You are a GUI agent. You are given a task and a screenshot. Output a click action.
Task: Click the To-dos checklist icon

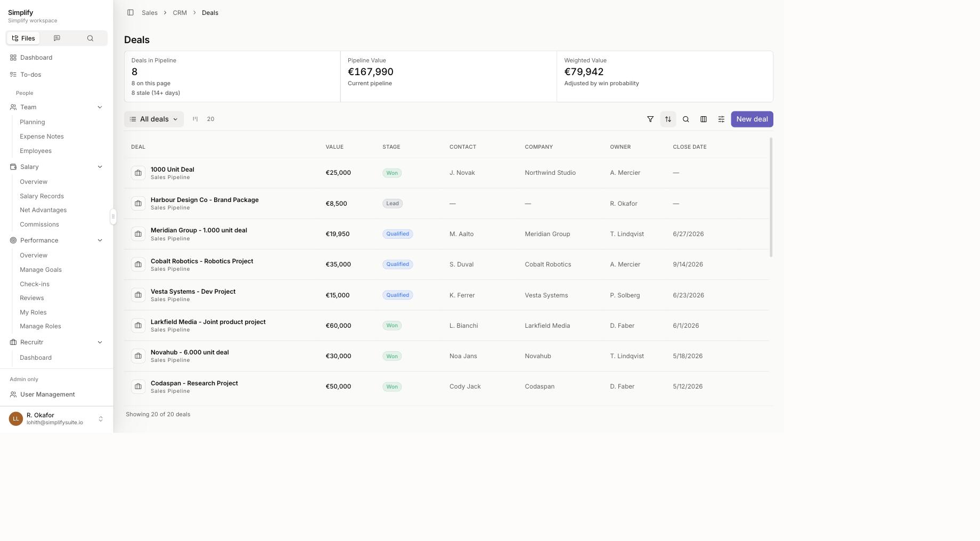point(13,75)
